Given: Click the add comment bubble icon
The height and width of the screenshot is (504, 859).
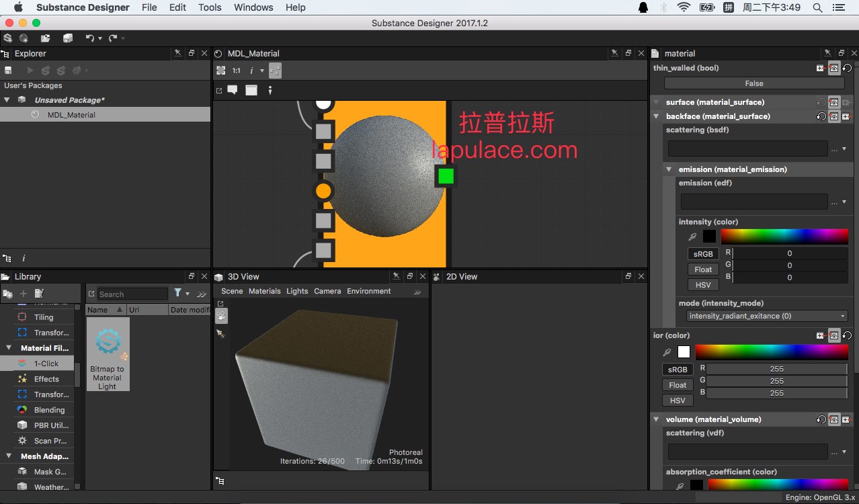Looking at the screenshot, I should (233, 90).
